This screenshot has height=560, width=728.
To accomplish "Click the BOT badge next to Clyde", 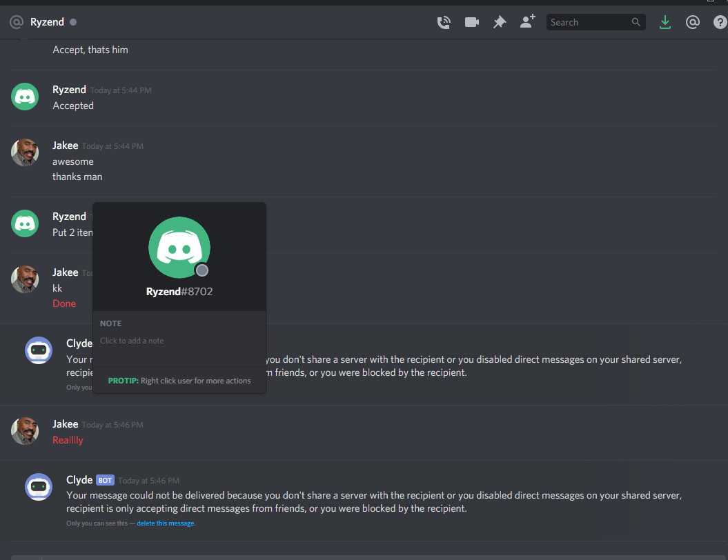I will coord(105,480).
